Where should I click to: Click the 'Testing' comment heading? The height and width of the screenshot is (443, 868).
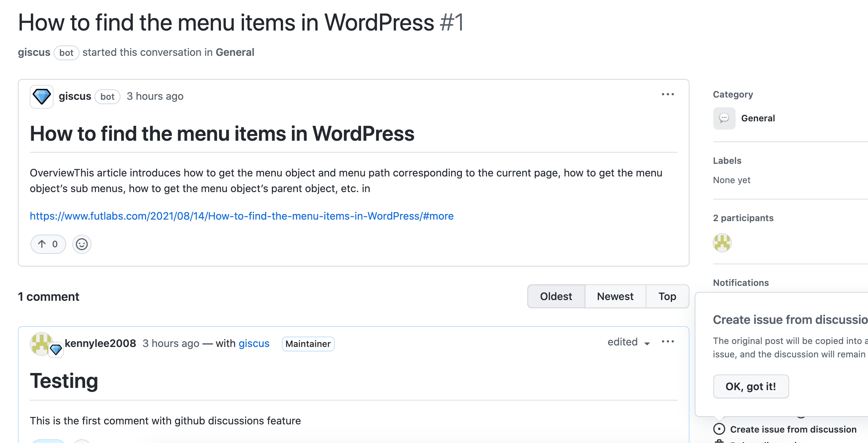64,381
